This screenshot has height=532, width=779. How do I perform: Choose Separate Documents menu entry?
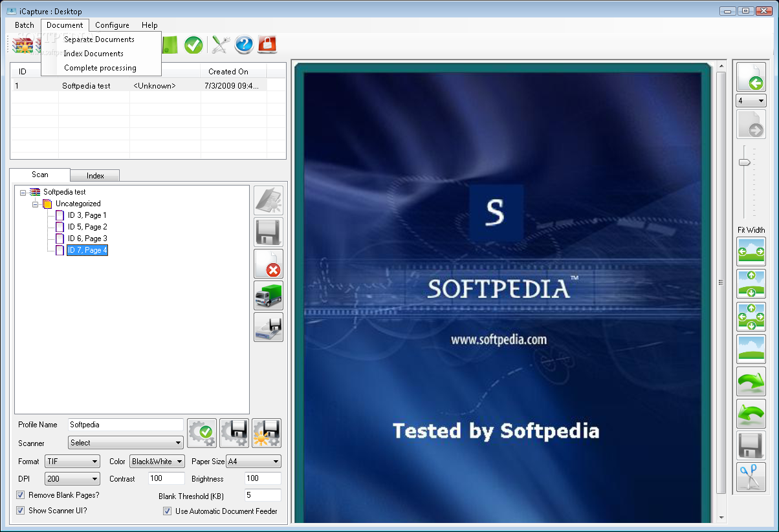(99, 39)
